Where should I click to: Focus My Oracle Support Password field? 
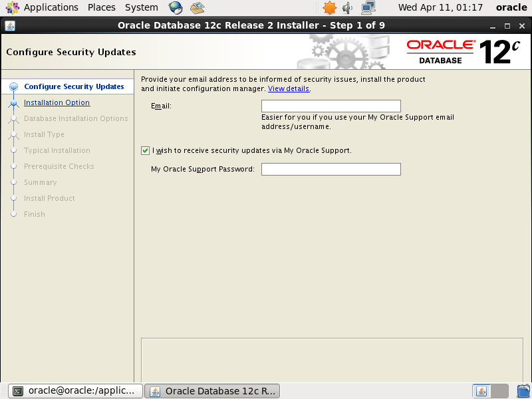pyautogui.click(x=331, y=170)
